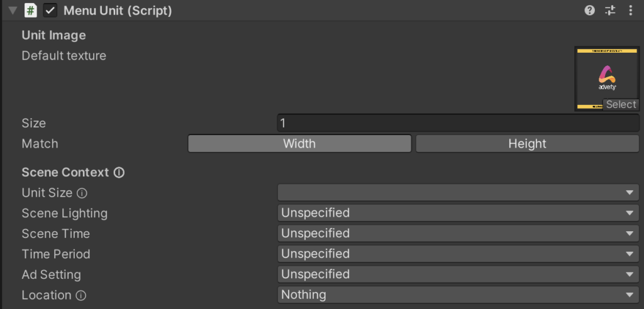Click the Location info icon
Screen dimensions: 644x309
coord(80,295)
